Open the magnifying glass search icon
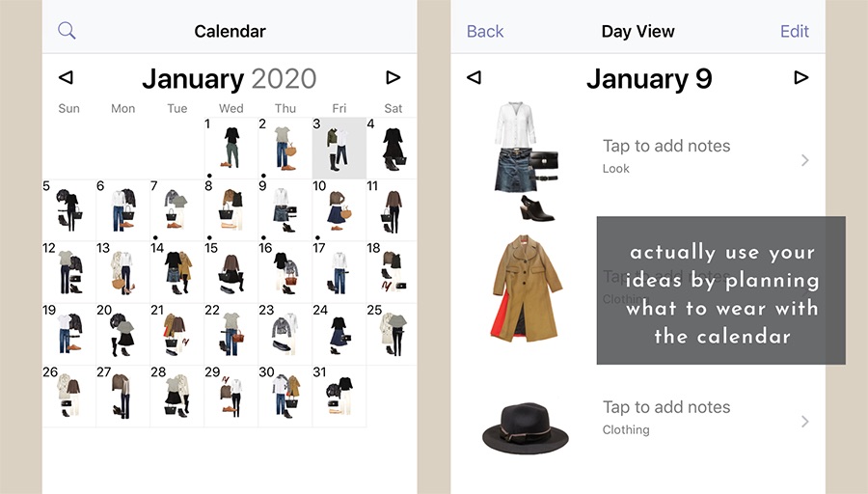868x494 pixels. pos(67,31)
